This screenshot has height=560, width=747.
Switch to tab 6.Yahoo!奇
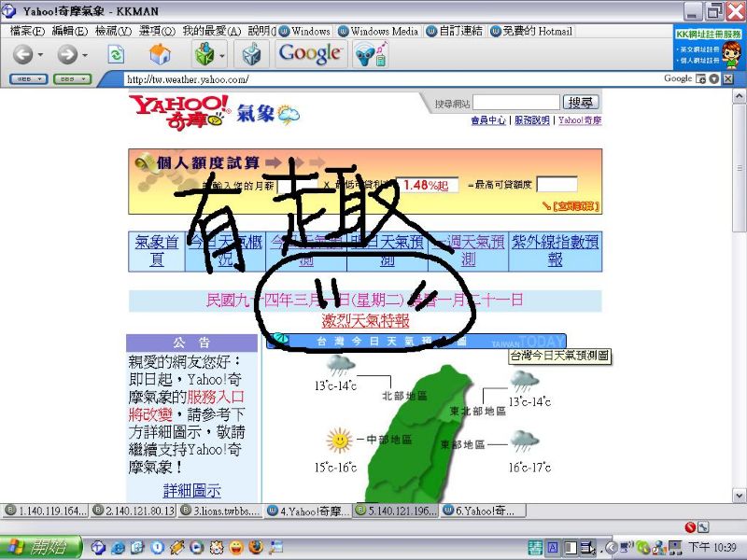pos(482,511)
